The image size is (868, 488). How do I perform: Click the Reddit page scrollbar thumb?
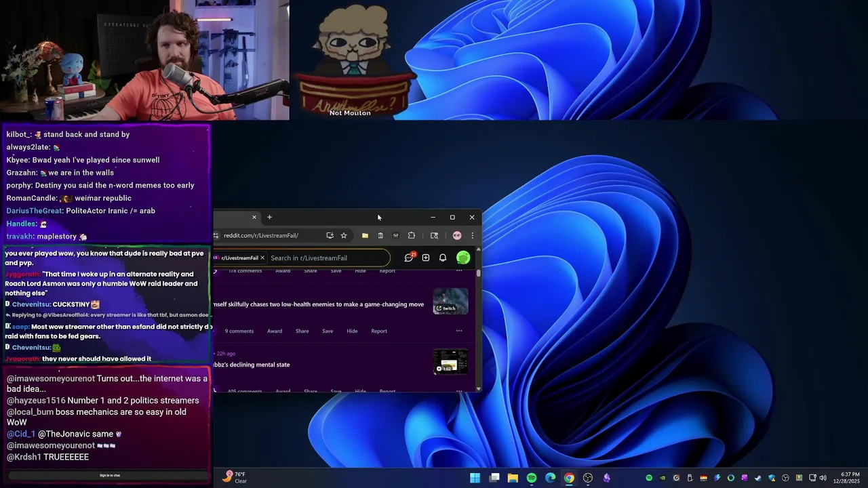[x=479, y=273]
